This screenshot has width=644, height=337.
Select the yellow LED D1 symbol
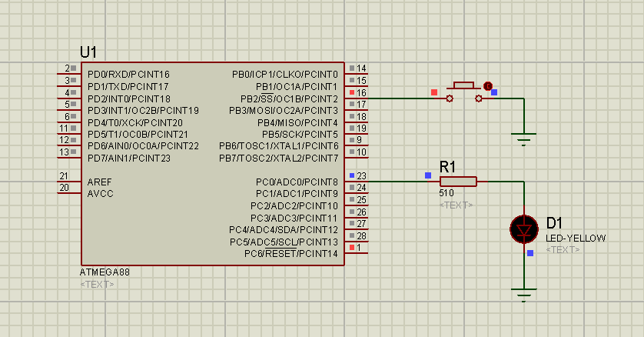[524, 229]
